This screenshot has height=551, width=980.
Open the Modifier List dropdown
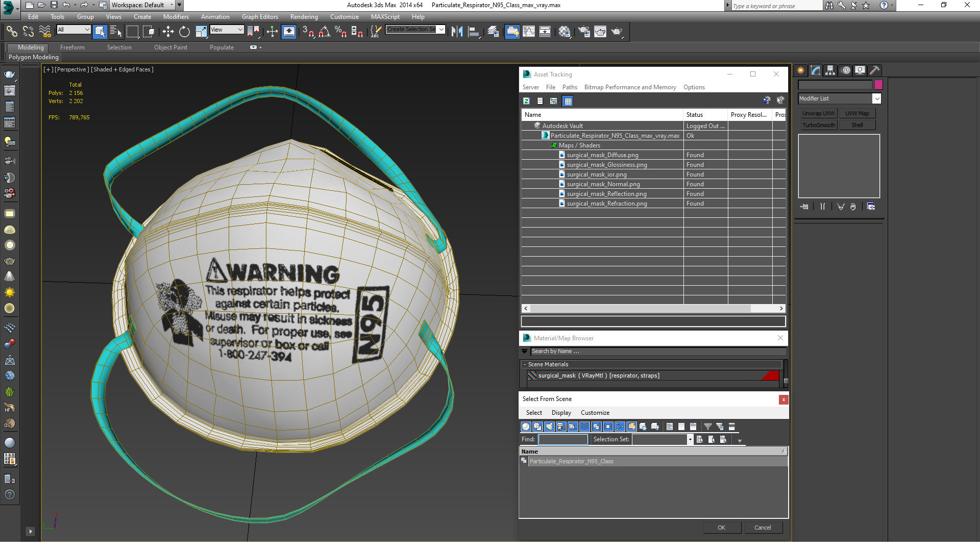coord(840,98)
